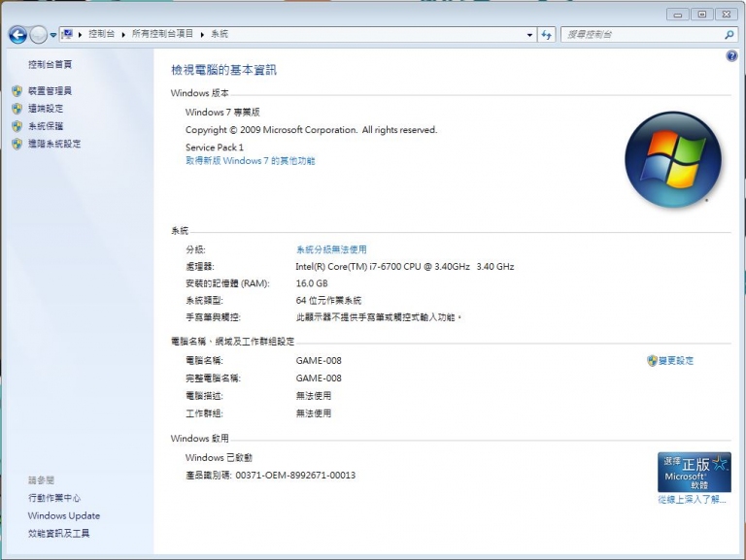
Task: Close the System window
Action: [x=727, y=15]
